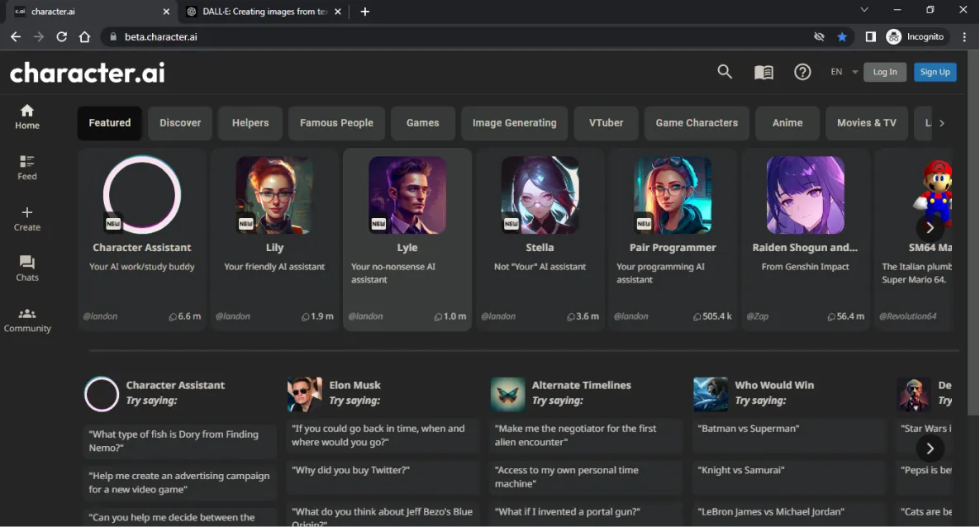Click the browser forward arrow

coord(39,37)
